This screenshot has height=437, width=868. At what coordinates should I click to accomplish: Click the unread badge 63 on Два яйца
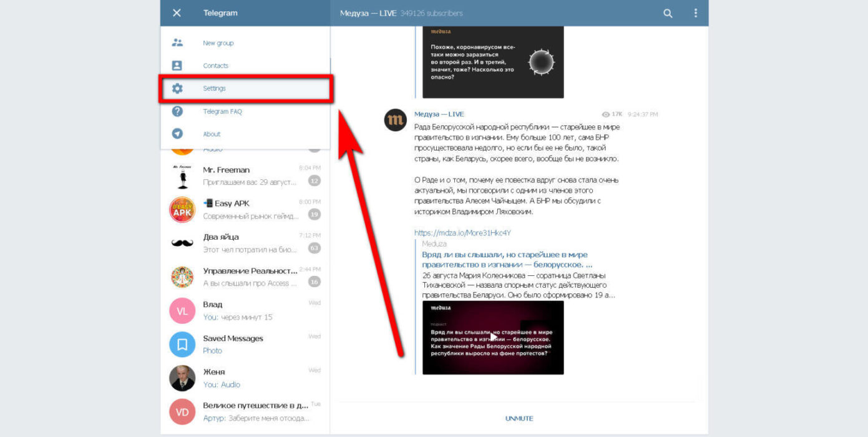pyautogui.click(x=315, y=248)
